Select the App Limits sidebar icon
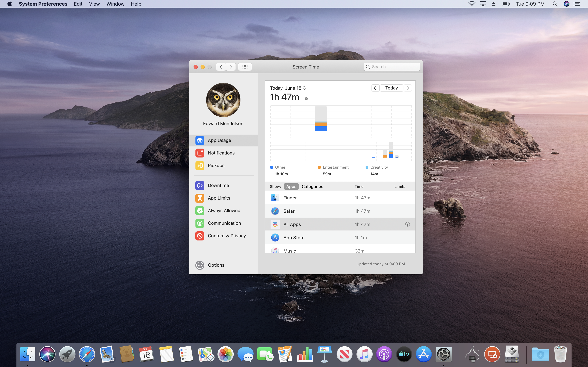Image resolution: width=588 pixels, height=367 pixels. point(199,198)
